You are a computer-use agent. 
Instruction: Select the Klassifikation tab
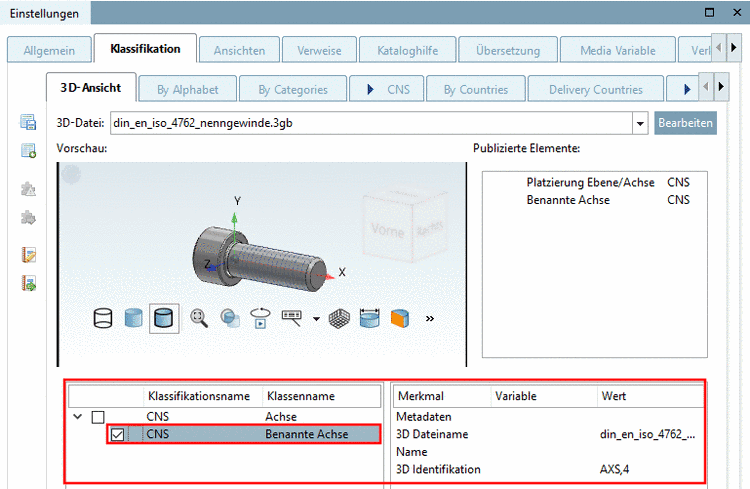click(x=145, y=49)
